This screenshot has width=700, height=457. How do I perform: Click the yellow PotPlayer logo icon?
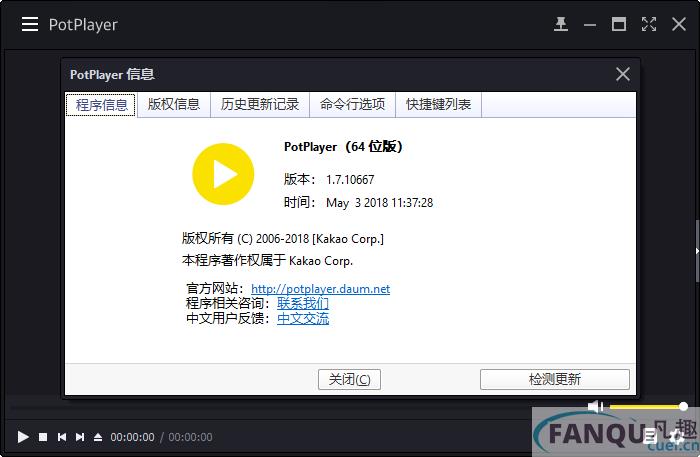pyautogui.click(x=223, y=174)
